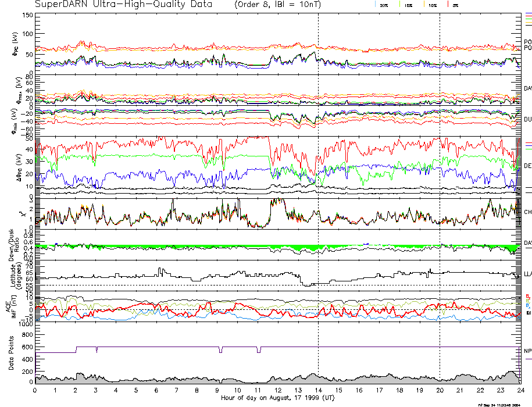Image resolution: width=532 pixels, height=407 pixels.
Task: Click the hour 20 tick label on x-axis
Action: [x=440, y=390]
